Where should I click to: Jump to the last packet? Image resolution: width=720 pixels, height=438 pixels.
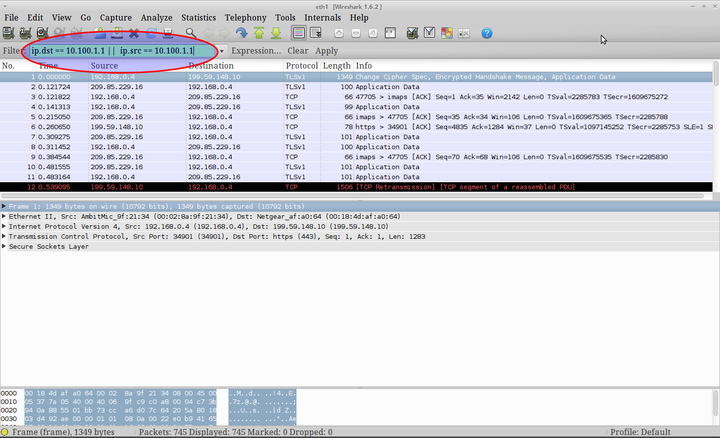(276, 33)
